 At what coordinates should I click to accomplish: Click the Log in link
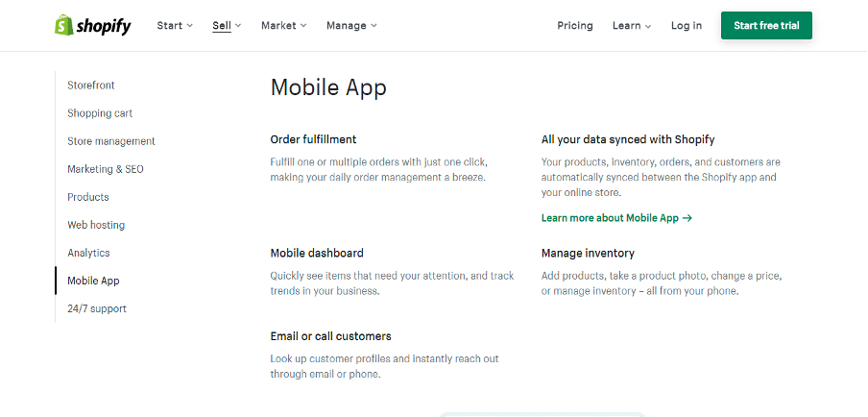(x=687, y=26)
